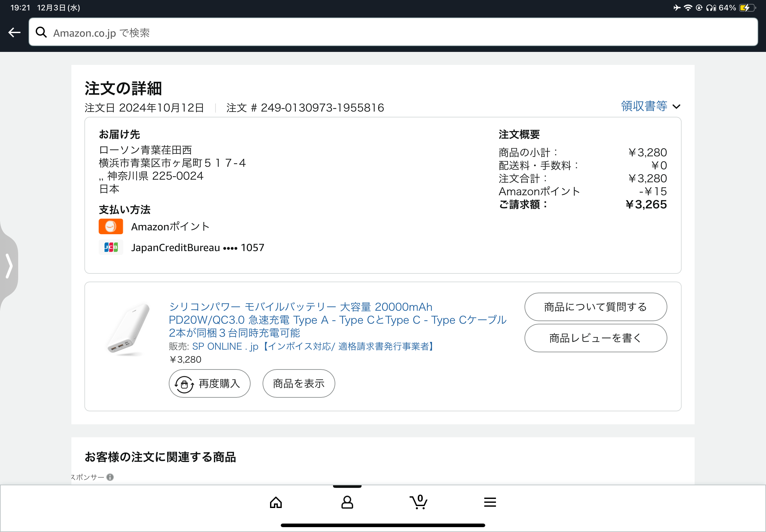
Task: Click 商品レビューを書く button
Action: 596,338
